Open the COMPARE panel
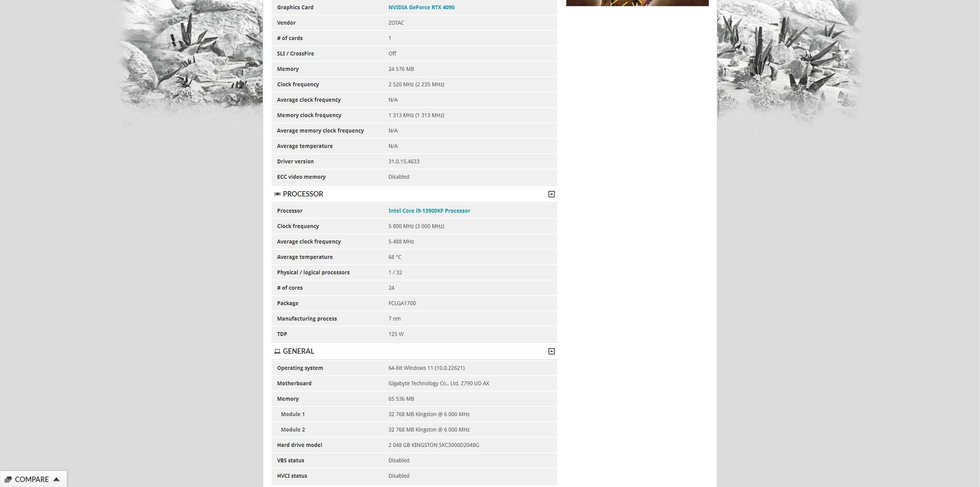Viewport: 980px width, 487px height. tap(33, 479)
